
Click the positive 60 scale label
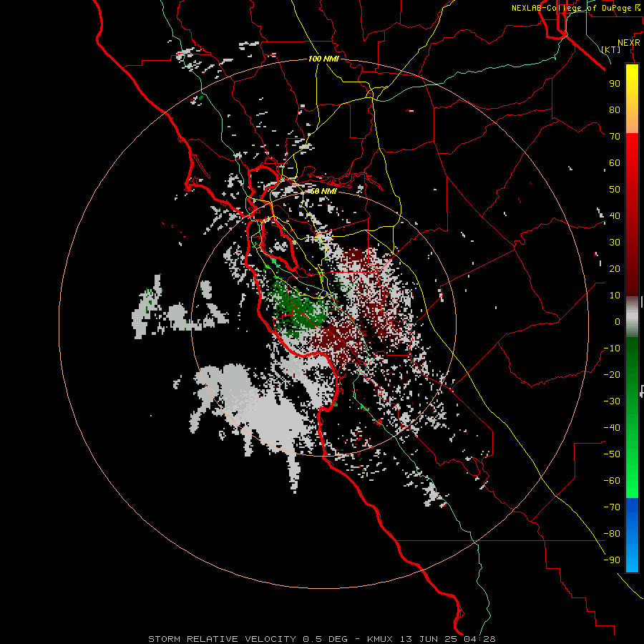[615, 162]
